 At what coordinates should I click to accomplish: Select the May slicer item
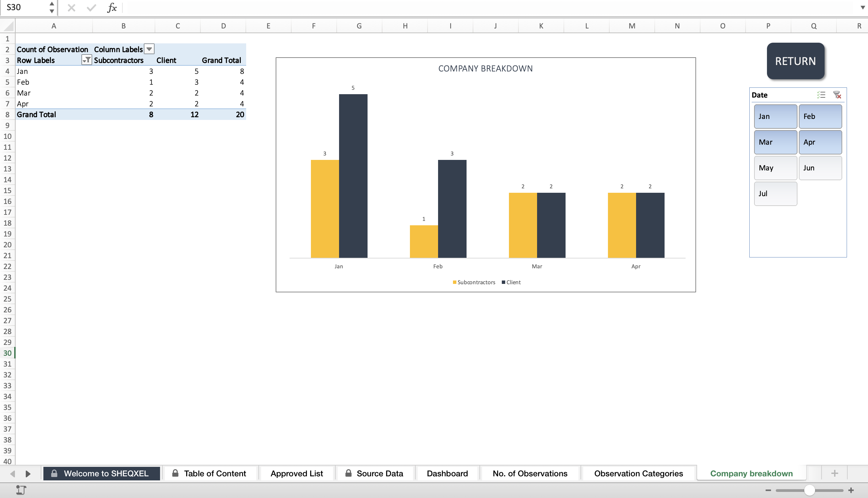[x=775, y=168]
